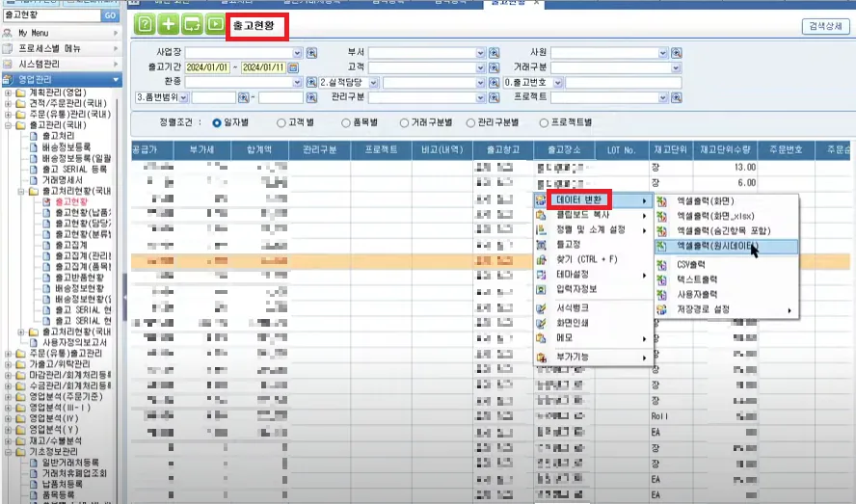The image size is (856, 504).
Task: Select the 품목별 sort radio button
Action: [345, 122]
